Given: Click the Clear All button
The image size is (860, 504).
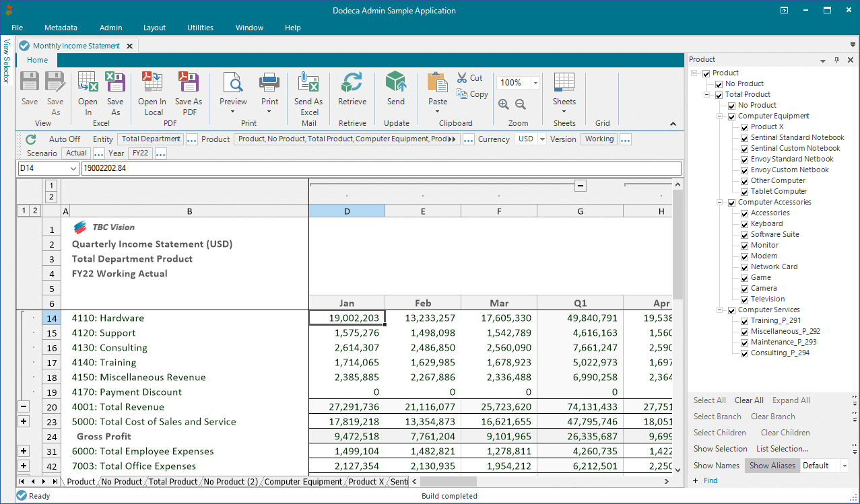Looking at the screenshot, I should pos(748,400).
